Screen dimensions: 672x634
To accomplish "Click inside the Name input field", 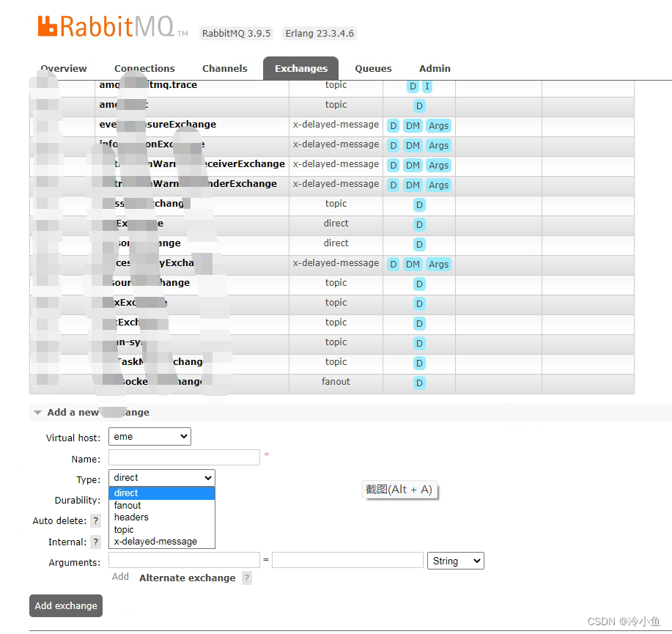I will (x=183, y=457).
